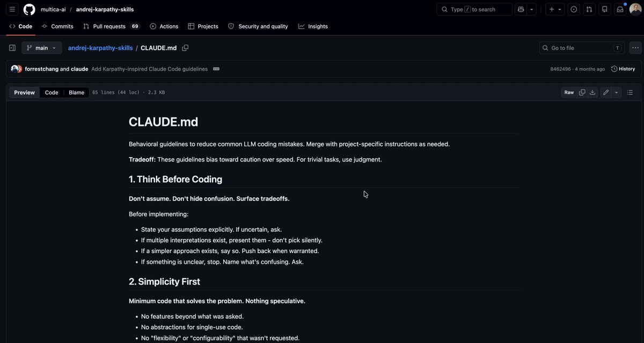
Task: Open the Copilot chat icon
Action: click(x=520, y=9)
